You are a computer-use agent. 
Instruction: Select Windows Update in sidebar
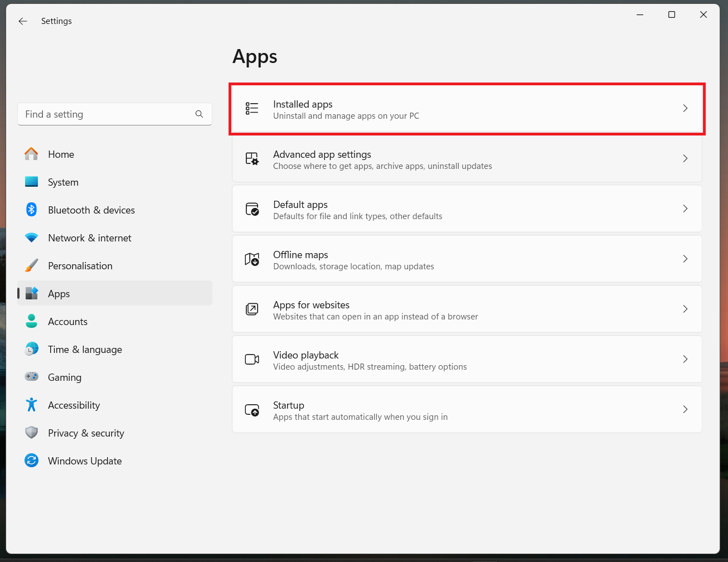pyautogui.click(x=85, y=461)
